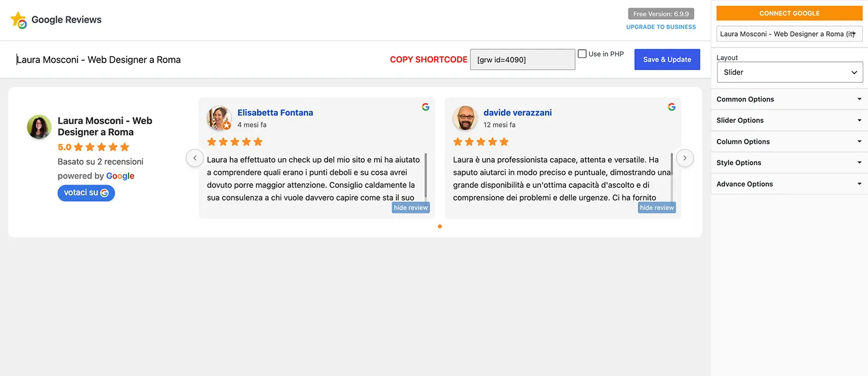Open Elisabetta Fontana's reviewer name link
The height and width of the screenshot is (376, 868).
point(275,113)
